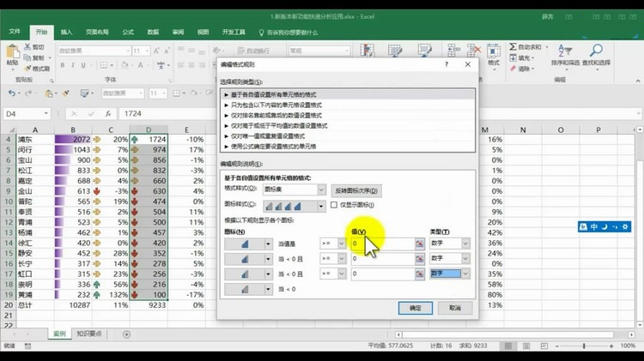Screen dimensions: 644x361
Task: Click the second row value input field
Action: 383,259
